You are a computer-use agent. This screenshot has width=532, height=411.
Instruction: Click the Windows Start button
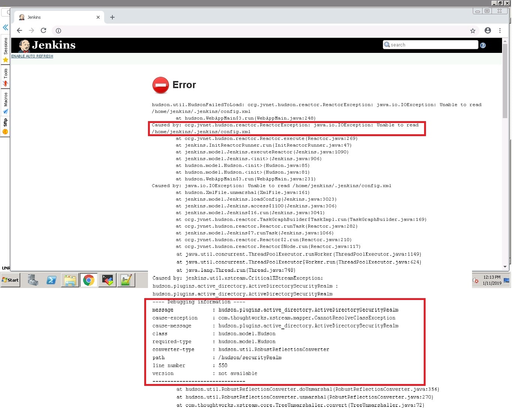point(10,280)
